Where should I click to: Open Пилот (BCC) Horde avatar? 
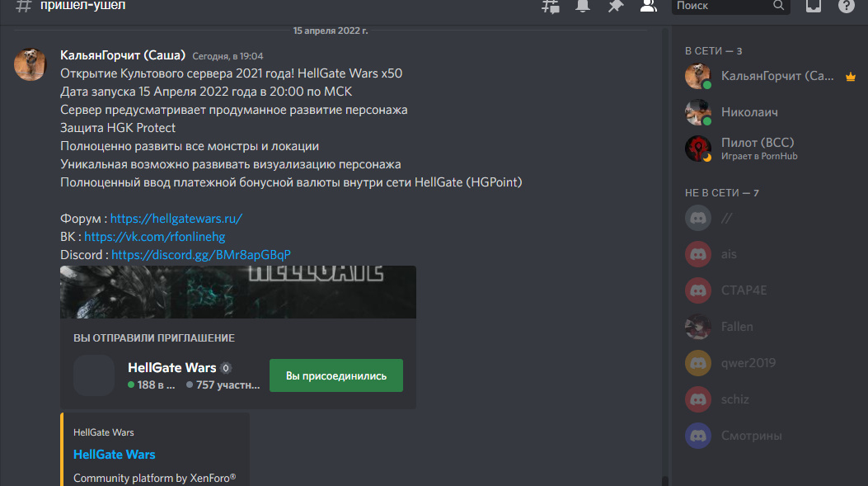tap(698, 149)
